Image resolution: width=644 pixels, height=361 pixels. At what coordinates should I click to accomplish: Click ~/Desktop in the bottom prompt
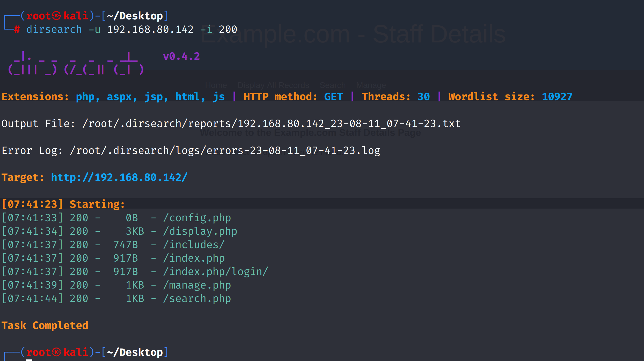(x=135, y=352)
